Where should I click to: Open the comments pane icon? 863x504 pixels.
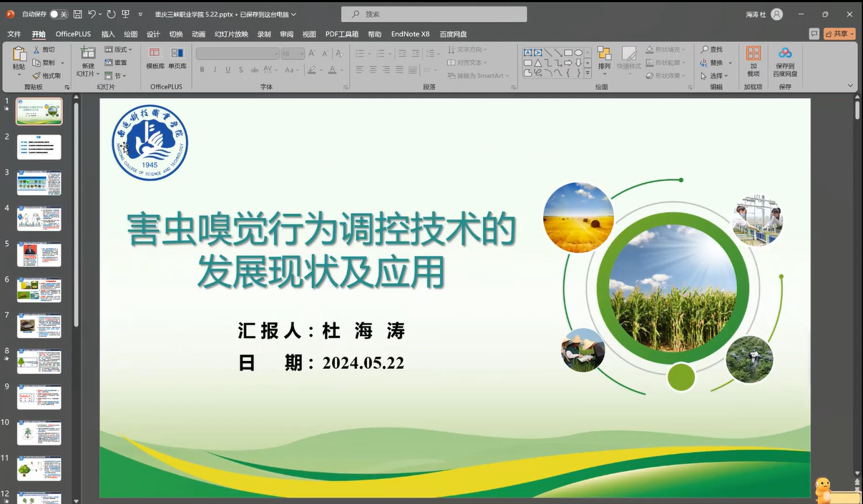pos(814,34)
